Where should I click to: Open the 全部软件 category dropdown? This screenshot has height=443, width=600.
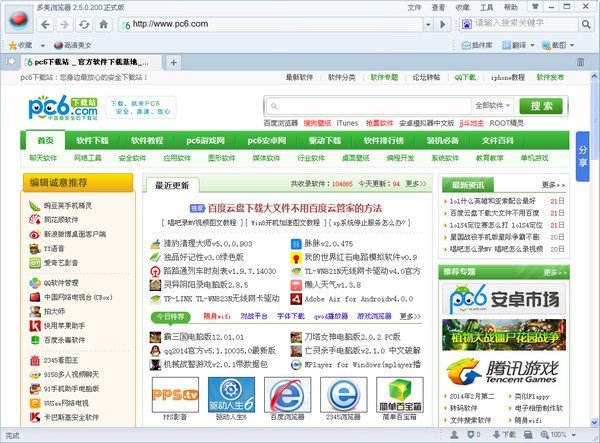pos(492,106)
